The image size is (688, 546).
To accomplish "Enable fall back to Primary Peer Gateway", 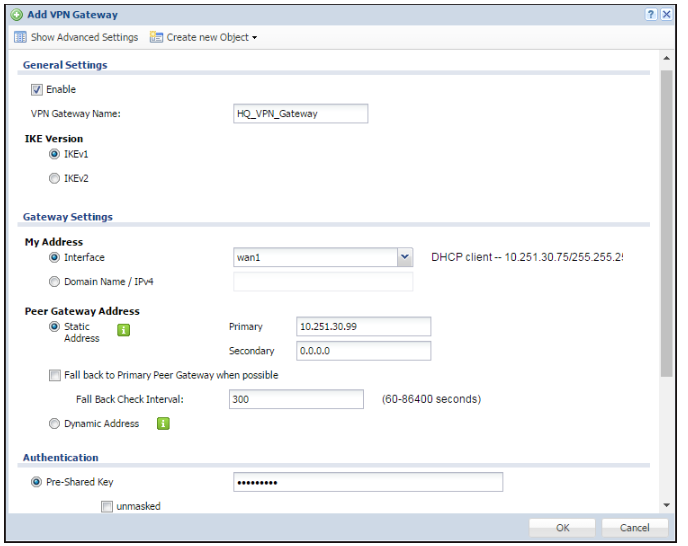I will pos(55,376).
